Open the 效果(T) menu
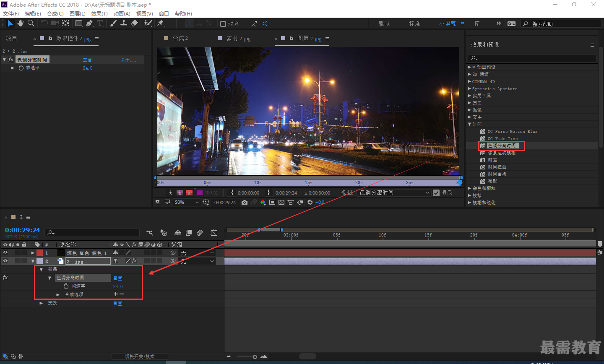The image size is (604, 364). coord(99,14)
